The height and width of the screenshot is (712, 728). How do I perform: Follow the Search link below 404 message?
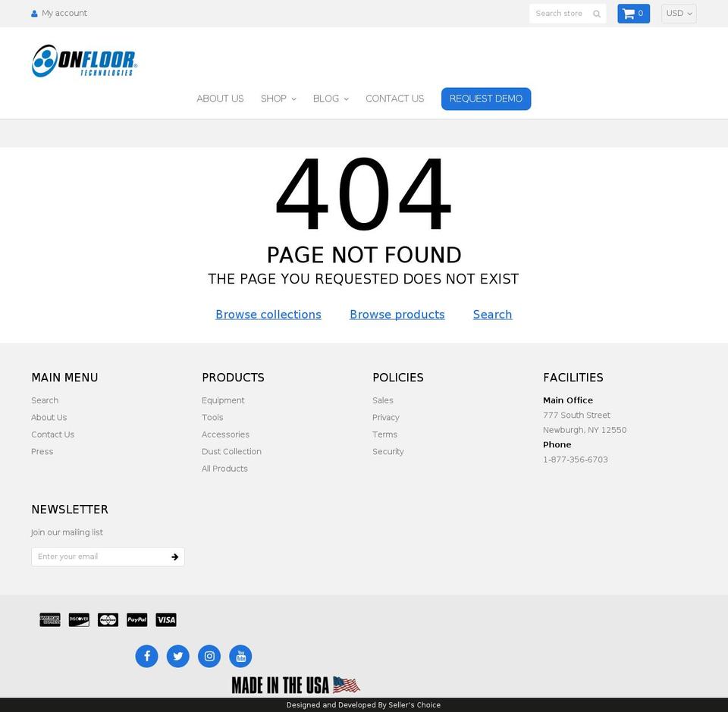[492, 314]
